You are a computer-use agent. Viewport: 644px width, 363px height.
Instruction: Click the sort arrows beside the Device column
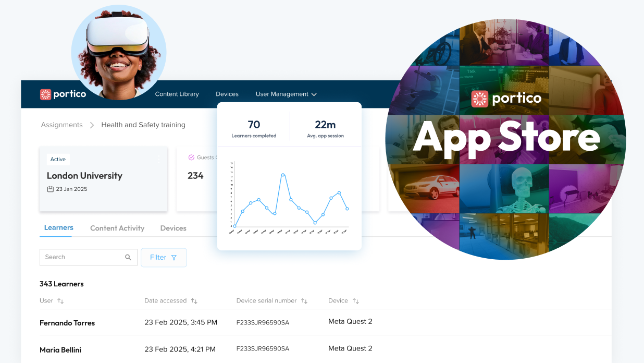coord(356,301)
